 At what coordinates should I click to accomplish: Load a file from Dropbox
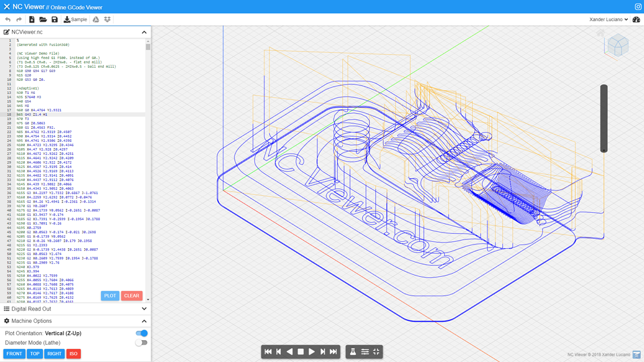(x=108, y=19)
